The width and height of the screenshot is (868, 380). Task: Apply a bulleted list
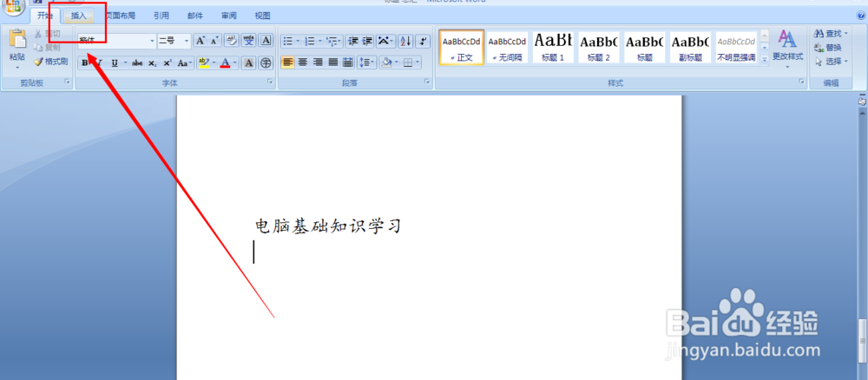[x=288, y=41]
